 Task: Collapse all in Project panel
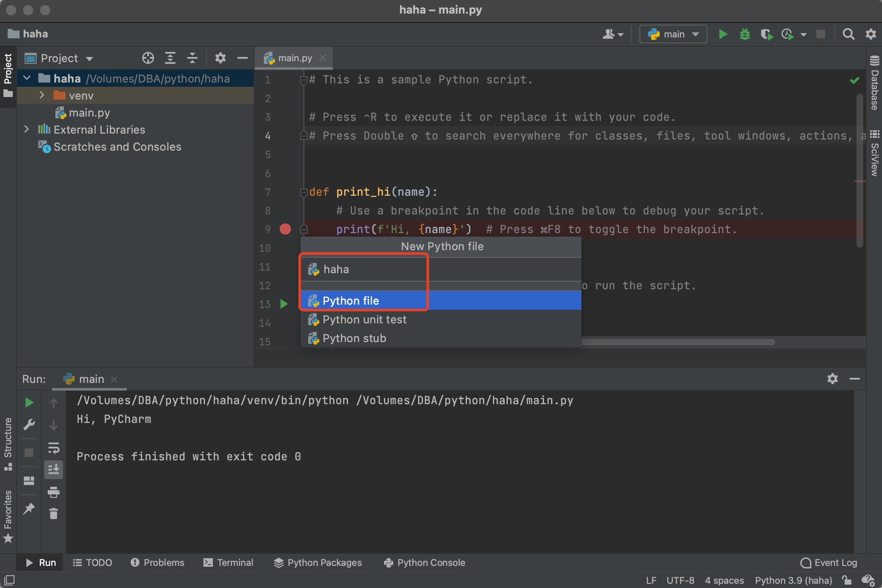click(x=192, y=58)
